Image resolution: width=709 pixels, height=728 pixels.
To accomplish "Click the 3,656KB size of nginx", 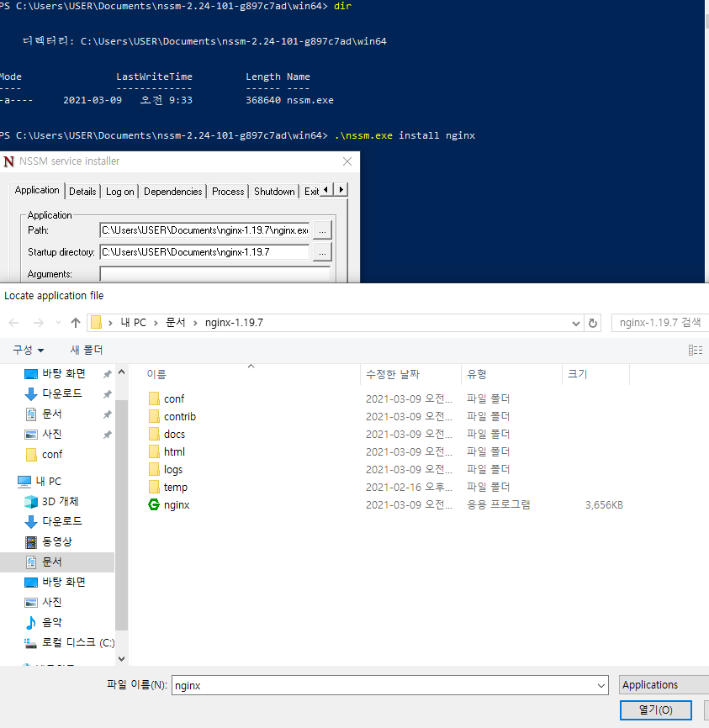I will [x=604, y=504].
